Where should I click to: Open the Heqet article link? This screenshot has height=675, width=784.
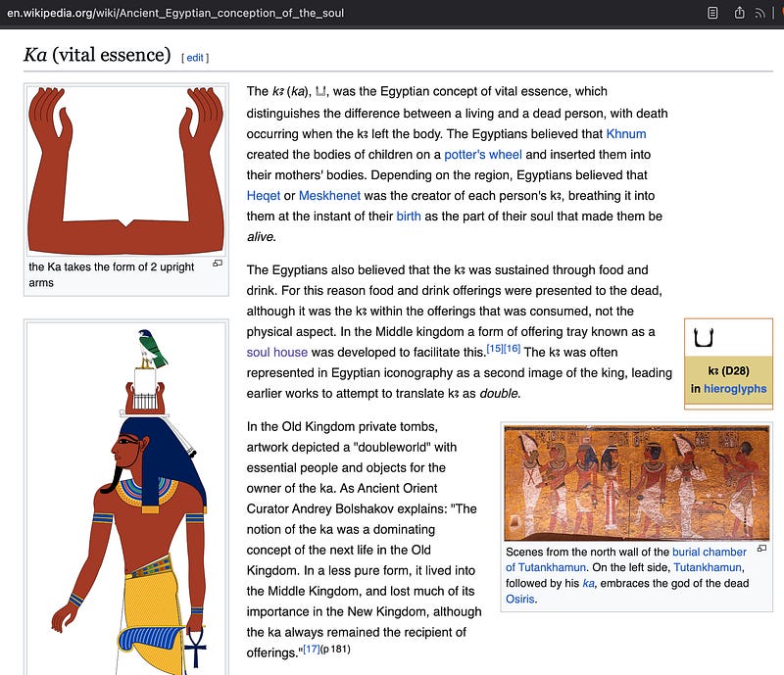tap(263, 196)
